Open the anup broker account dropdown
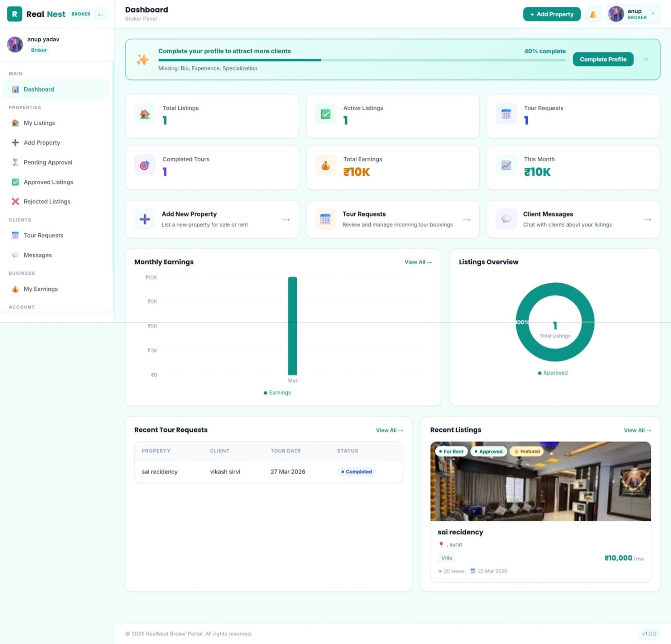The image size is (671, 644). click(633, 14)
